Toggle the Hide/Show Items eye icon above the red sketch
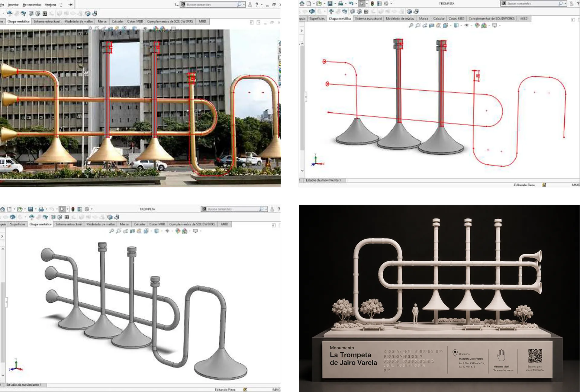Image resolution: width=580 pixels, height=392 pixels. point(466,25)
